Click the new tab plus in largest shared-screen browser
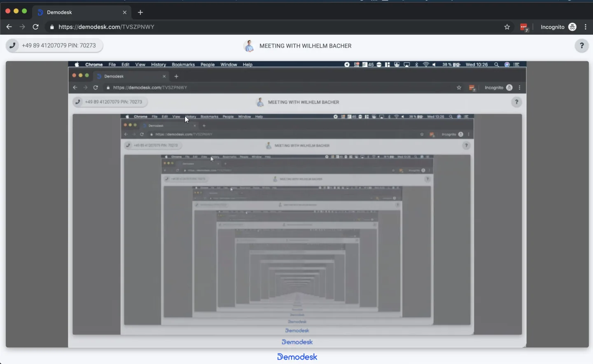Image resolution: width=593 pixels, height=364 pixels. (176, 76)
